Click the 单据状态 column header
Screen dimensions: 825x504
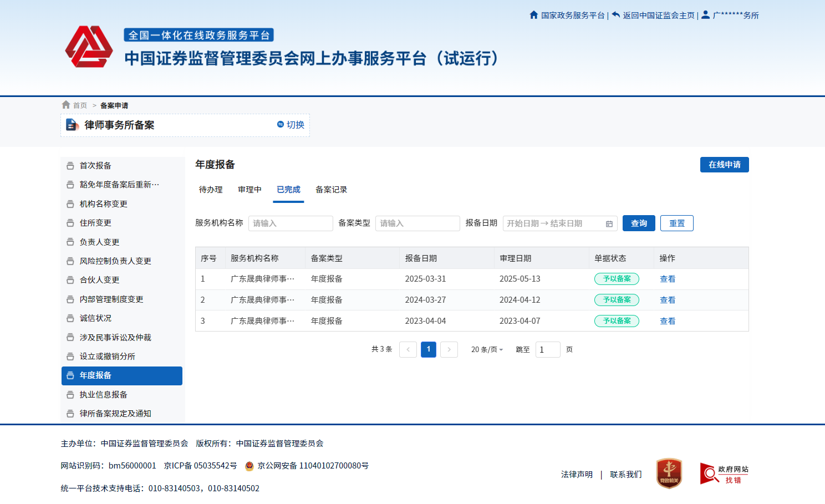610,258
